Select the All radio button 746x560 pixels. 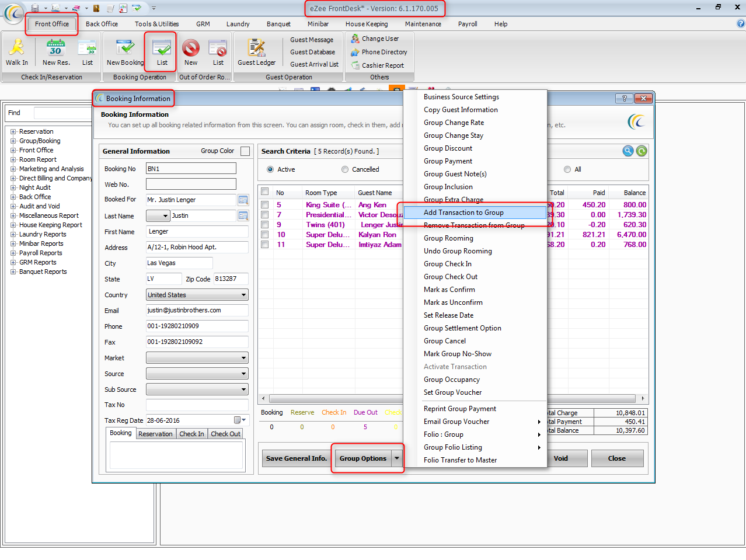(x=567, y=169)
